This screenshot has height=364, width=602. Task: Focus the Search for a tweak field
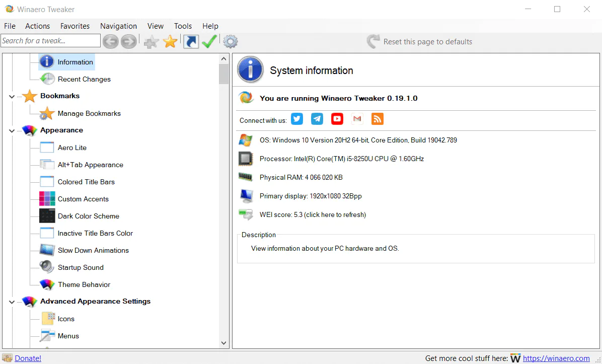coord(51,41)
